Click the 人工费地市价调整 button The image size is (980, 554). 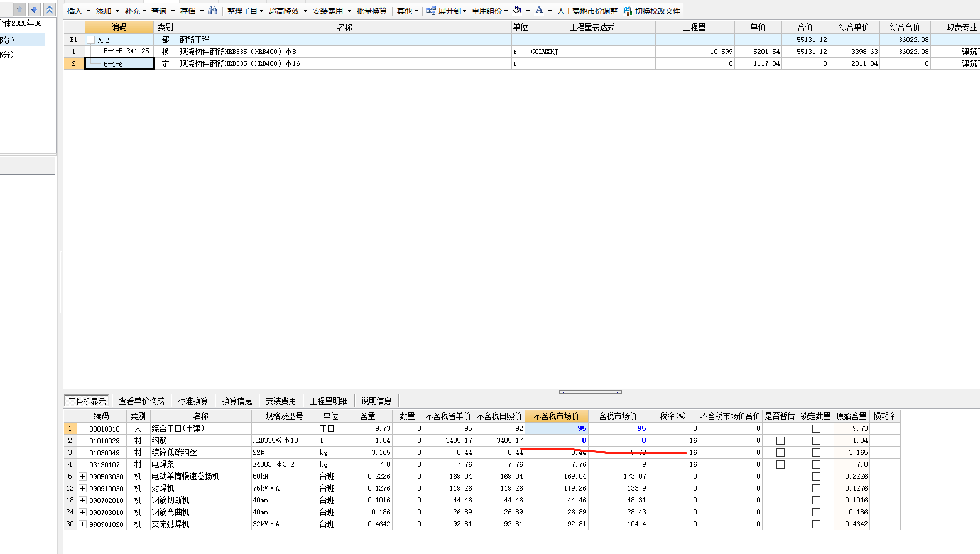[587, 11]
